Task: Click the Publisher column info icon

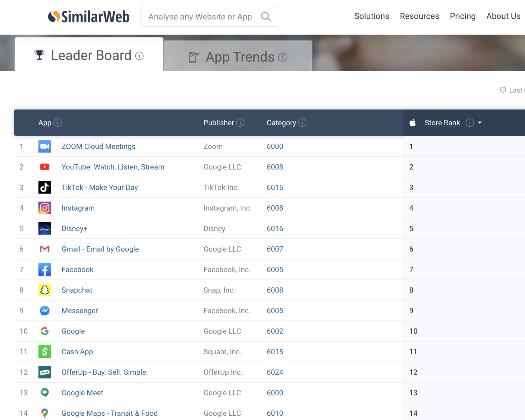Action: (240, 123)
